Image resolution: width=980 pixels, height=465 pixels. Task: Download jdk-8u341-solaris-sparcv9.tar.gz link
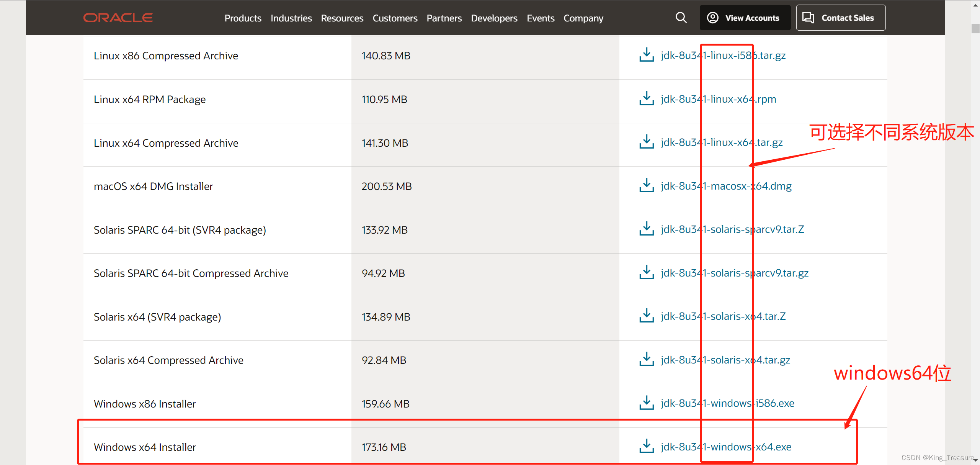pos(735,273)
